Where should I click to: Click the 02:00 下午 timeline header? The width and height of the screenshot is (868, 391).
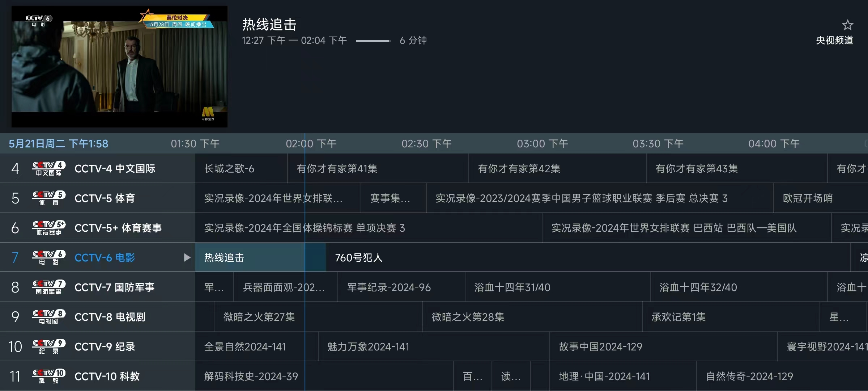310,143
